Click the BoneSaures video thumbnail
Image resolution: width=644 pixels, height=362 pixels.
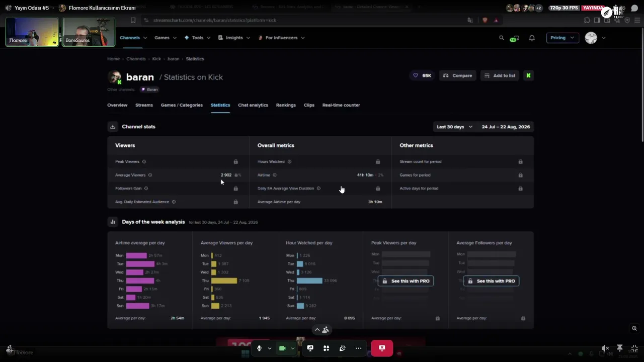[x=89, y=32]
